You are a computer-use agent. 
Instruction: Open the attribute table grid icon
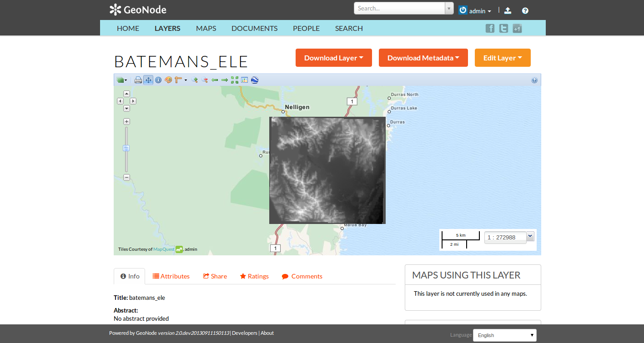pyautogui.click(x=245, y=80)
